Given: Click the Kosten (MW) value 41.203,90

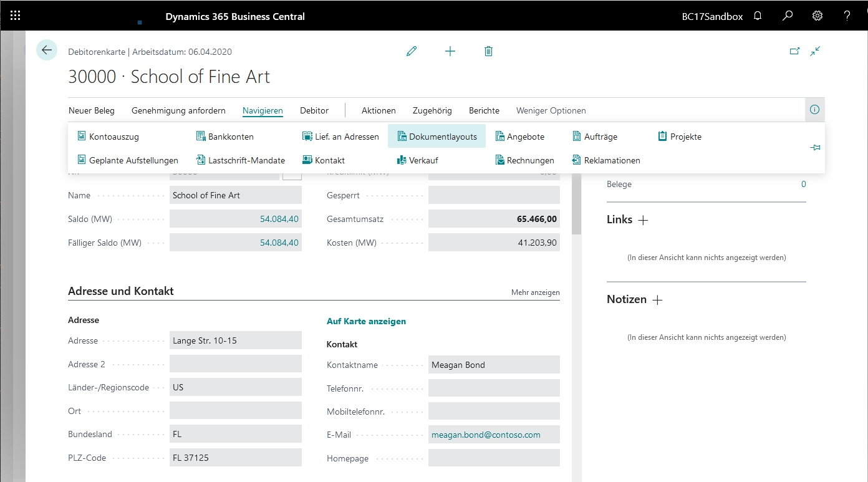Looking at the screenshot, I should point(538,243).
